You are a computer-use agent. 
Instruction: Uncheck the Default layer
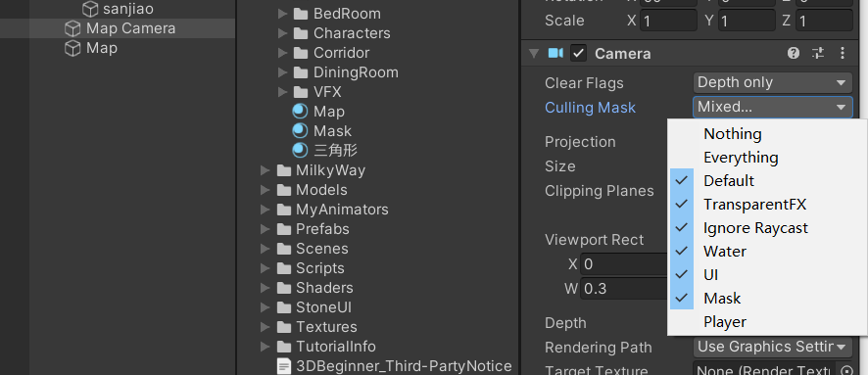pyautogui.click(x=768, y=181)
